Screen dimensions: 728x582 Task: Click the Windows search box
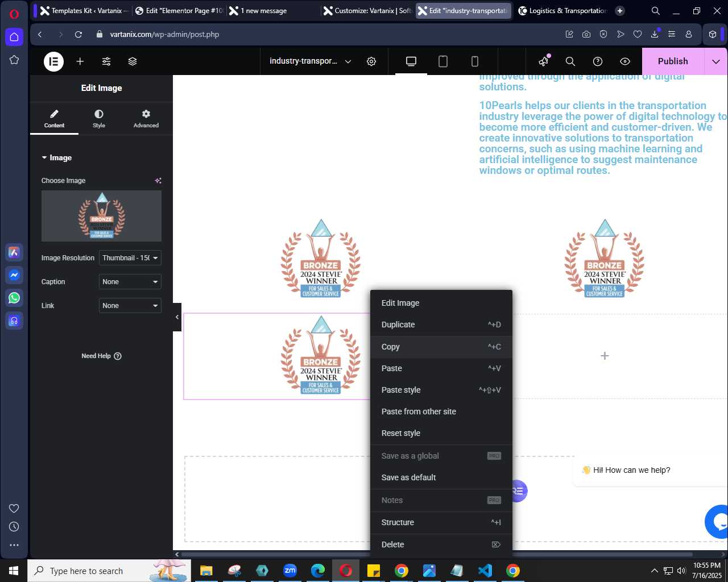[109, 571]
